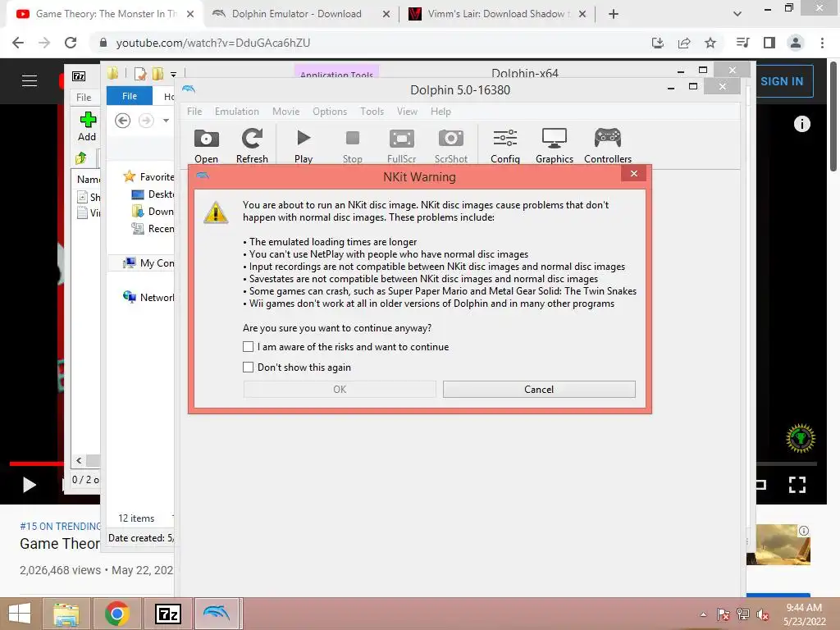Open the Options menu in Dolphin
Screen dimensions: 840x630
click(x=330, y=112)
